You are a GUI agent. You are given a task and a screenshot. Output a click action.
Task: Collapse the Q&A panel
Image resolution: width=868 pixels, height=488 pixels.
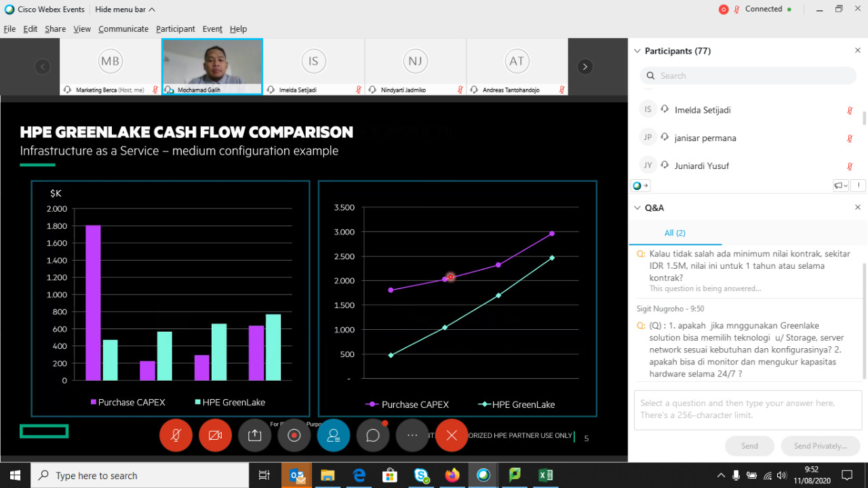(637, 208)
